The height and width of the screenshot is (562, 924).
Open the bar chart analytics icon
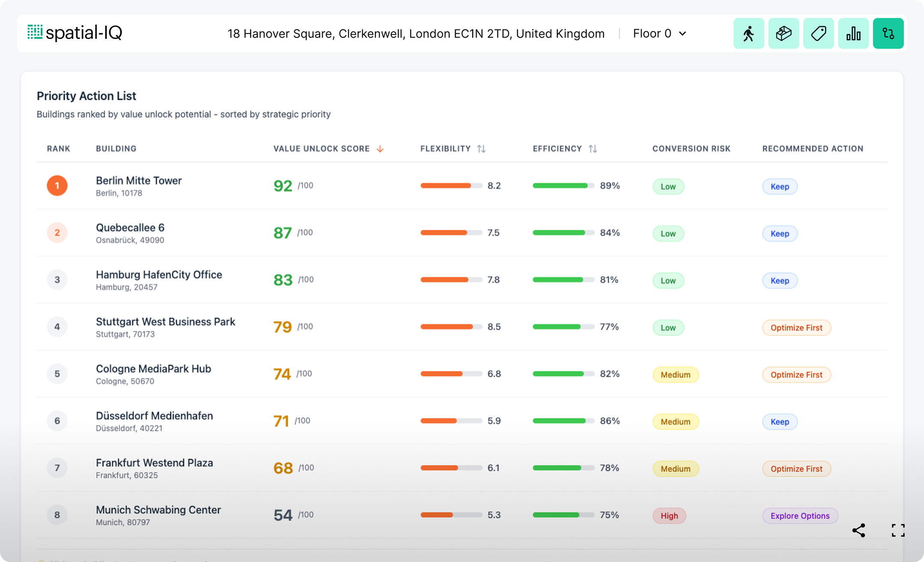coord(853,33)
